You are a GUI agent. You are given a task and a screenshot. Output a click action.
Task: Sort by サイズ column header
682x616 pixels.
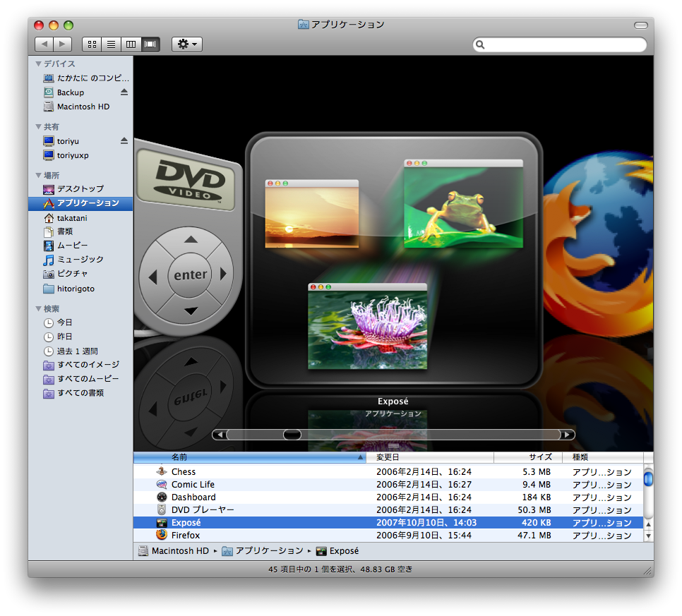coord(528,457)
